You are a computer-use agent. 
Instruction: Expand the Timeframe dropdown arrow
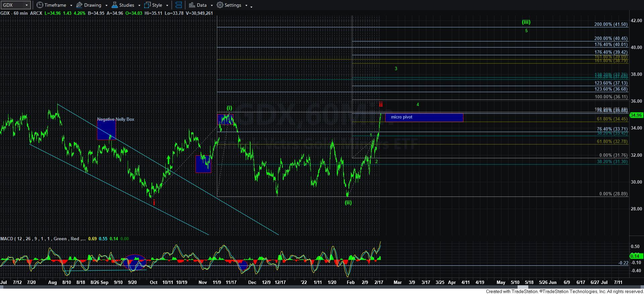[x=71, y=5]
